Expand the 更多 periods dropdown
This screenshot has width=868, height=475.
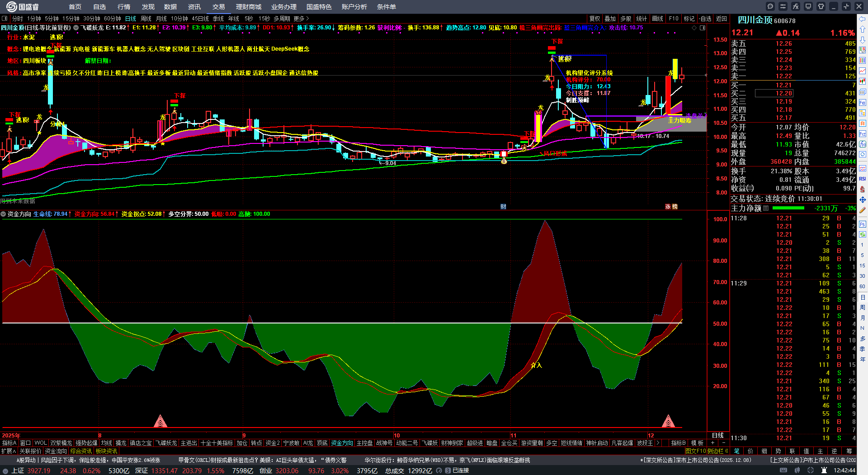point(301,19)
